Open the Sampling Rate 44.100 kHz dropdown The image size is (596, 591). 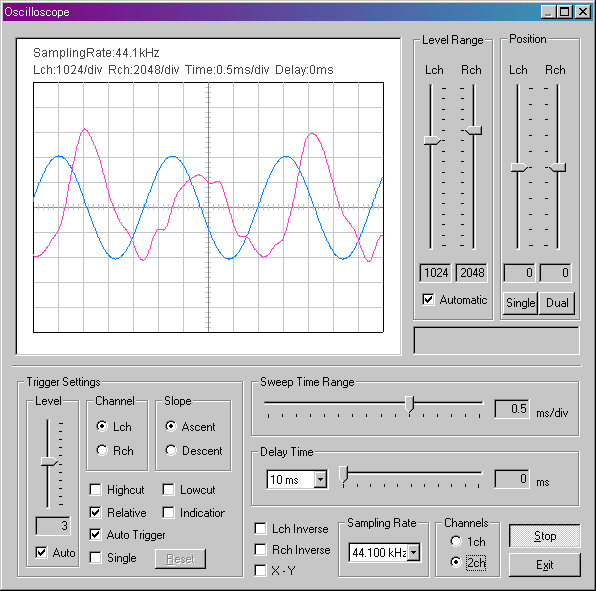pos(414,552)
